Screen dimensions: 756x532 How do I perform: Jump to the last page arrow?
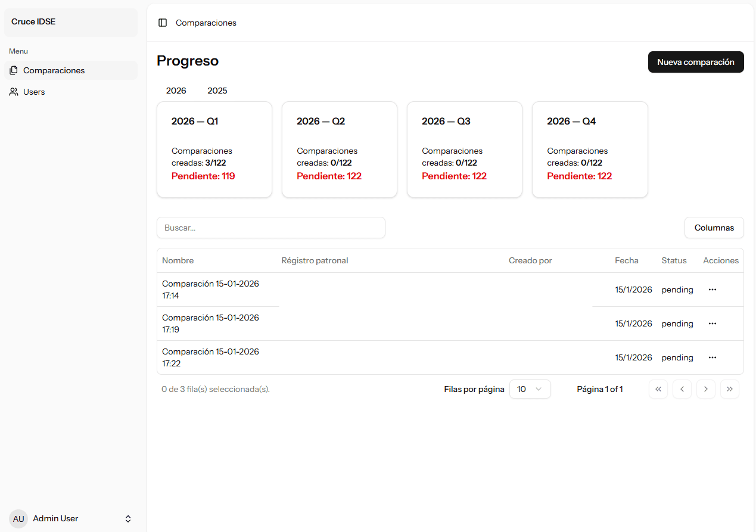730,389
